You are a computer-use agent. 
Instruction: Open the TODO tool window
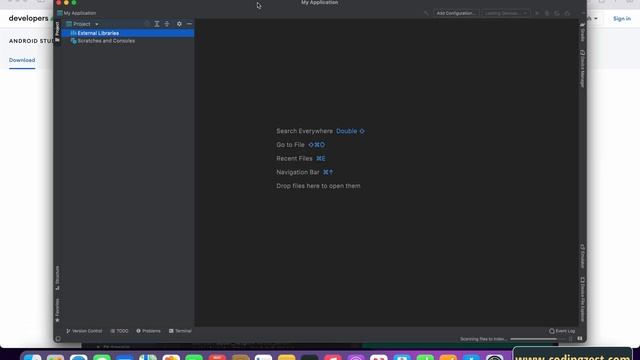120,331
